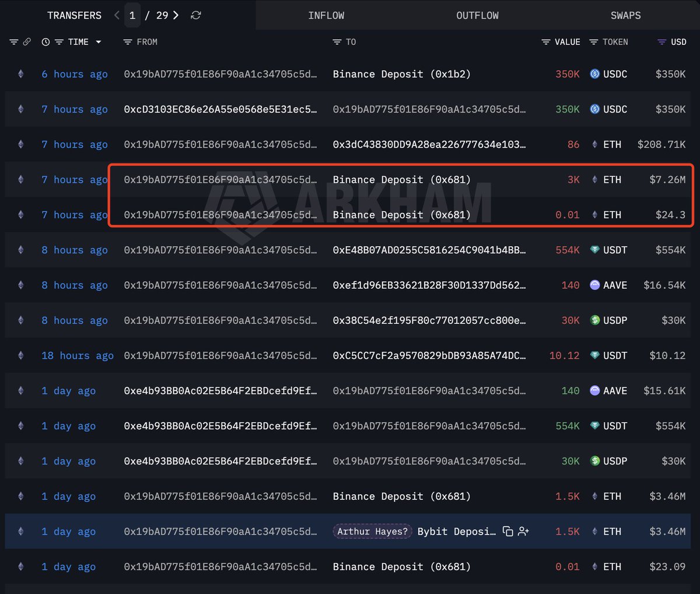Open Binance Deposit (0x1b2) address link
Image resolution: width=700 pixels, height=594 pixels.
(401, 74)
